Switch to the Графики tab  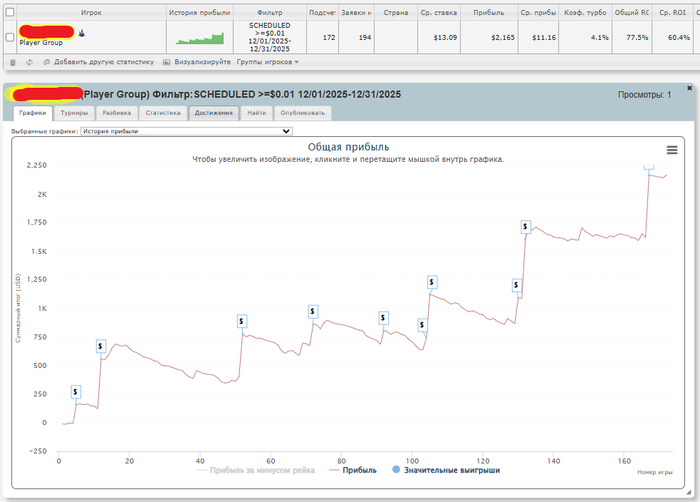pos(33,113)
